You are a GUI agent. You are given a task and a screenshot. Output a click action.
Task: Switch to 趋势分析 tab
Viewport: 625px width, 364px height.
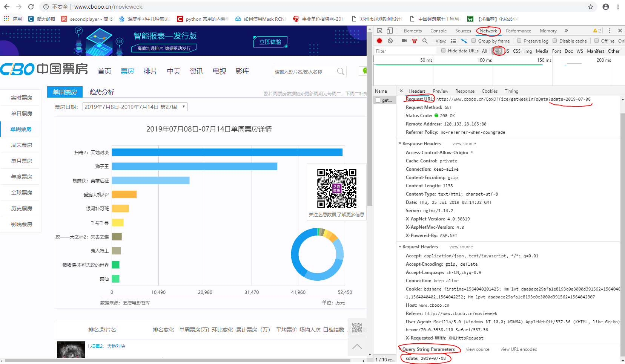tap(101, 92)
